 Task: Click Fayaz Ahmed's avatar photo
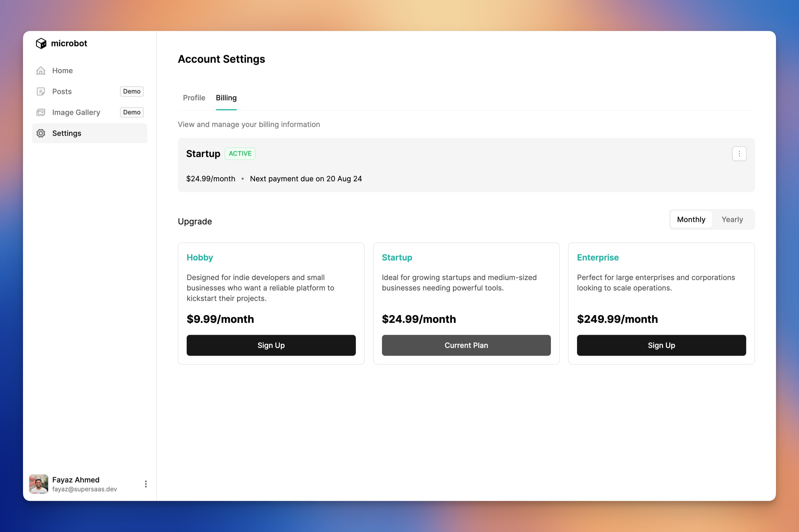[39, 484]
